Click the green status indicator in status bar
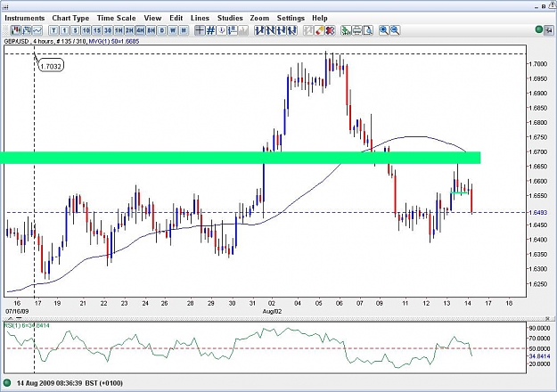 click(7, 383)
